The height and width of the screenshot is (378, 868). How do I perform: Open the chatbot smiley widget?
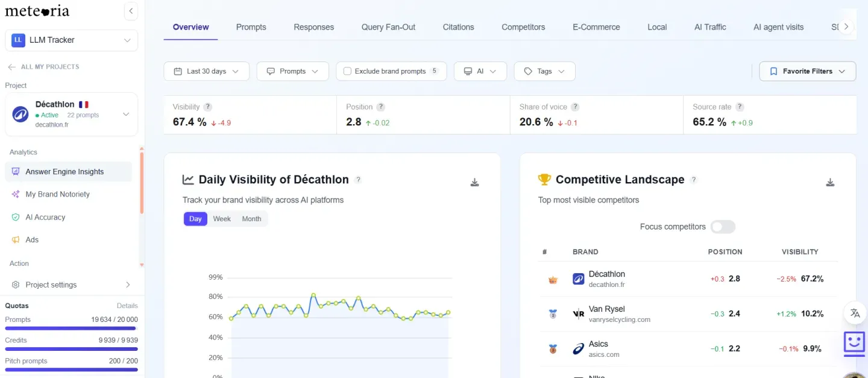pos(855,343)
